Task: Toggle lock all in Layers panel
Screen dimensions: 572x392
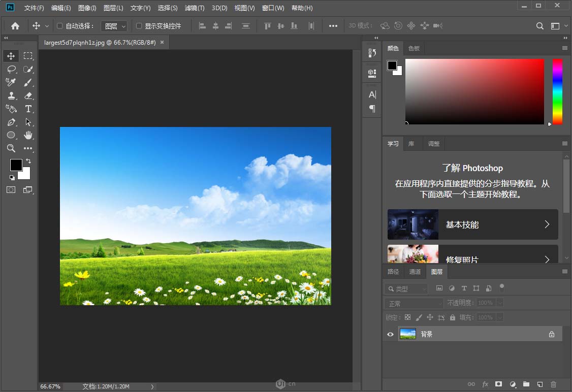Action: [453, 317]
